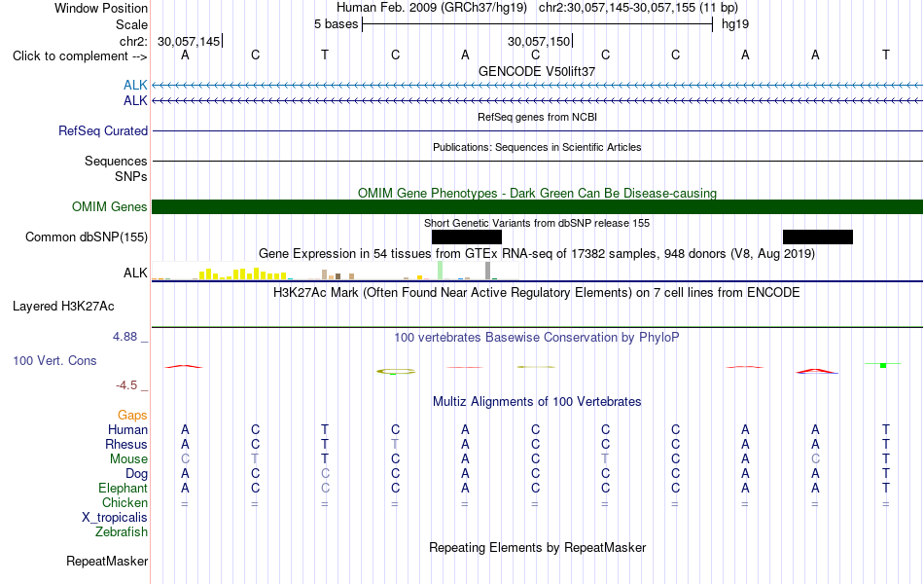Click the Human species row label
This screenshot has width=924, height=584.
pyautogui.click(x=127, y=429)
